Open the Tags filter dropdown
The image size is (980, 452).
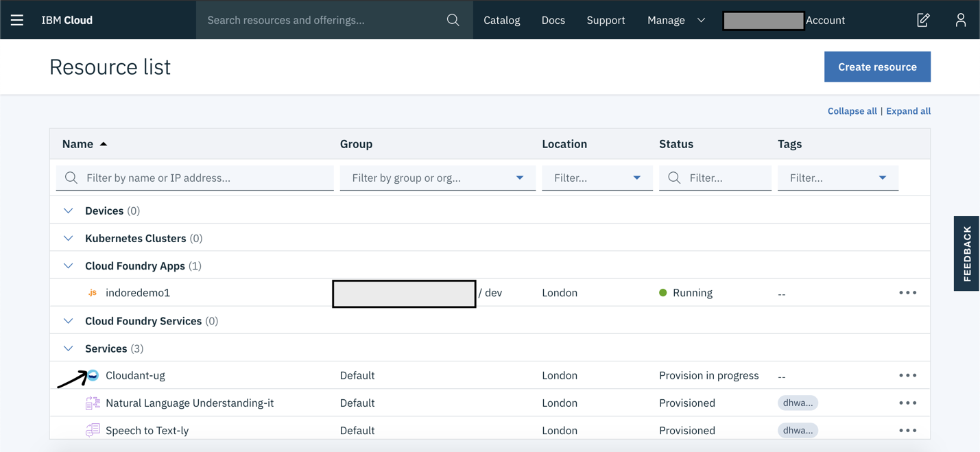(837, 178)
